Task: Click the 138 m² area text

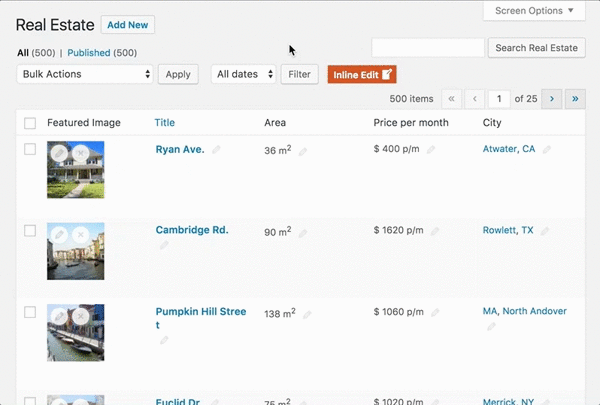Action: [x=280, y=313]
